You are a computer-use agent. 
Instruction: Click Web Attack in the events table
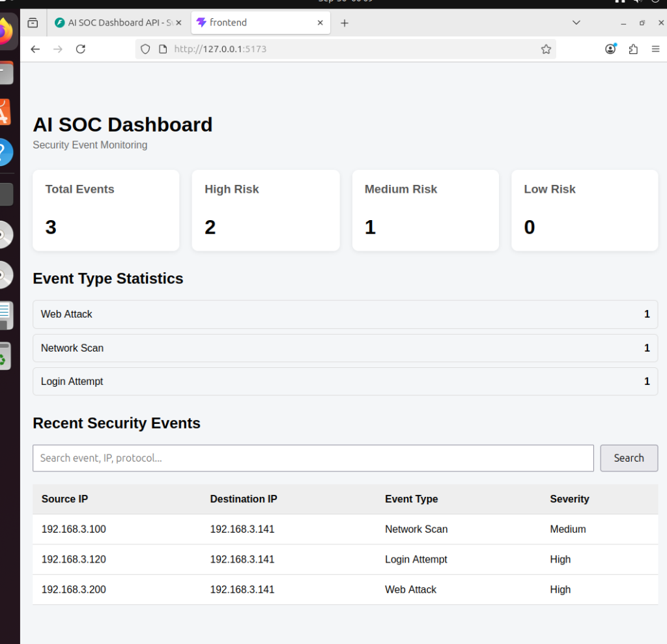point(410,589)
